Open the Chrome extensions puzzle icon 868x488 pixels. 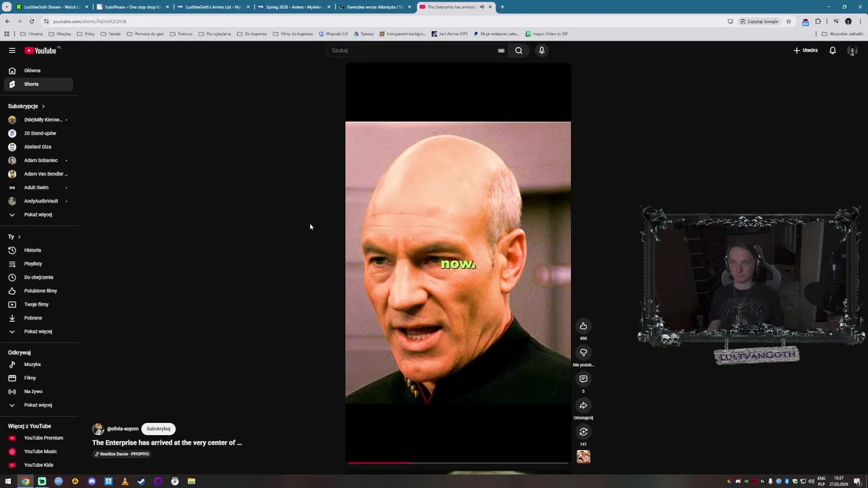pyautogui.click(x=818, y=21)
